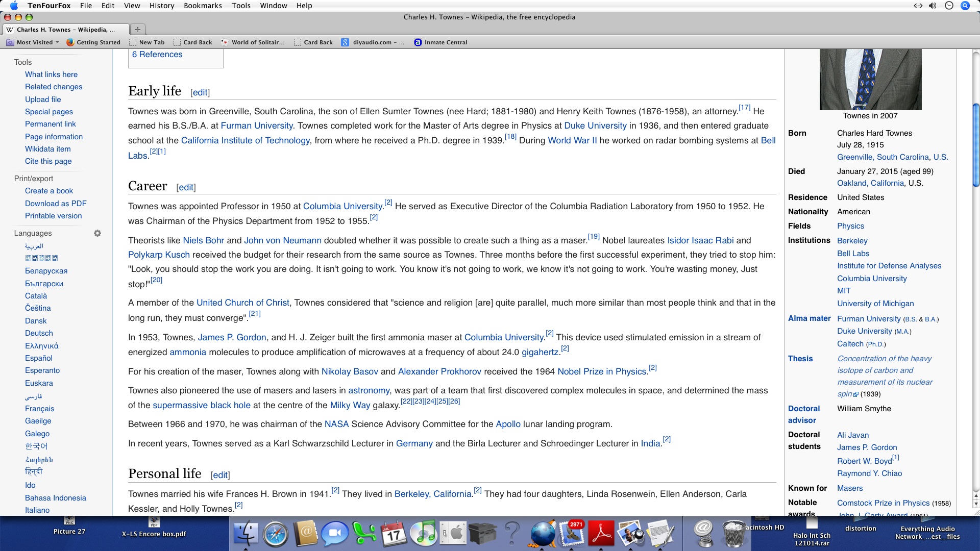Open World of Solitaire bookmark

[x=253, y=42]
